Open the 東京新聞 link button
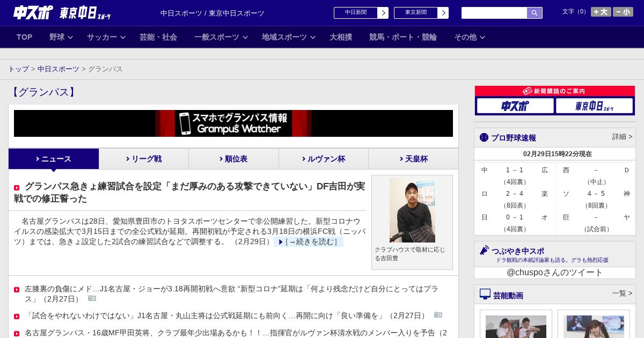 pyautogui.click(x=416, y=13)
